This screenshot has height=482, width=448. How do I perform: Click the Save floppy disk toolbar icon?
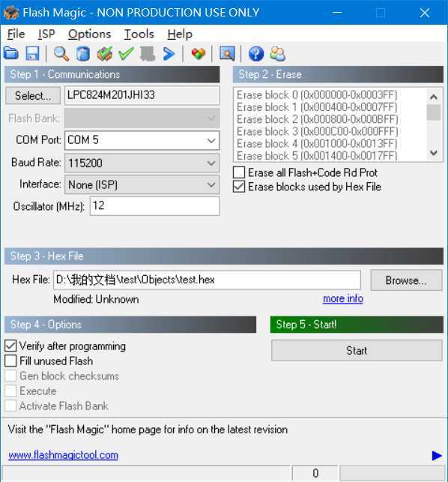[x=32, y=53]
